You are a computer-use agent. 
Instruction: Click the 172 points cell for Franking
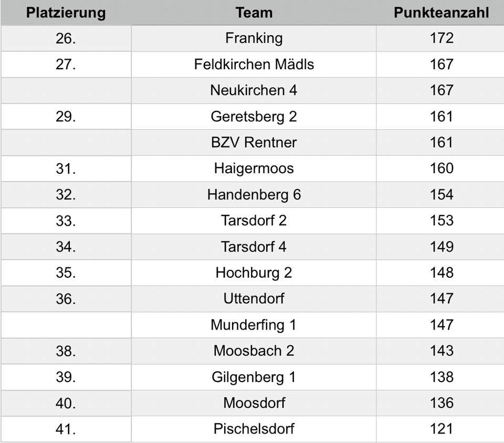tap(441, 38)
